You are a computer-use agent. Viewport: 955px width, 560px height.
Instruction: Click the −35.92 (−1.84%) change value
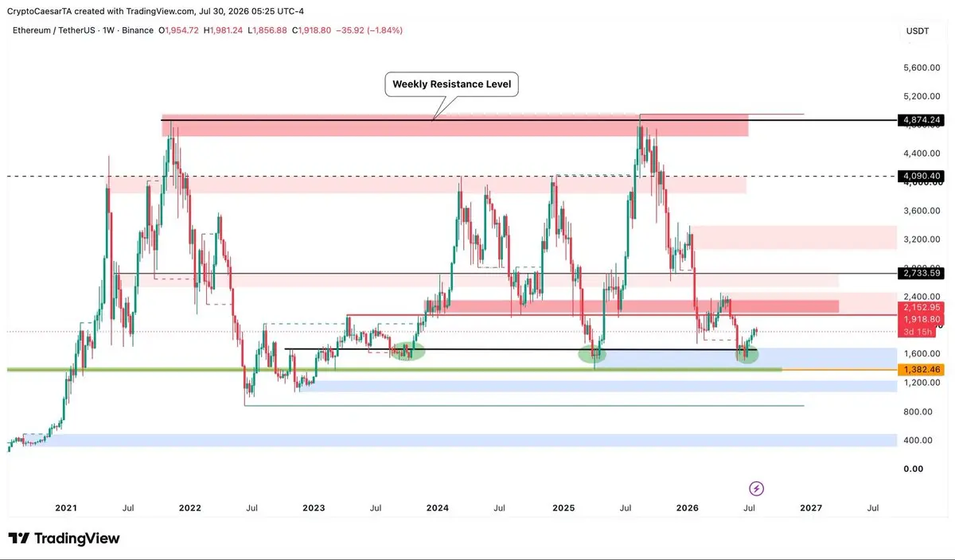click(x=369, y=30)
